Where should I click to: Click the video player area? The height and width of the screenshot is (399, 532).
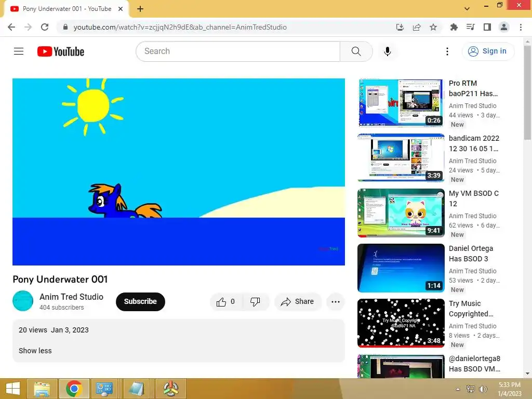[179, 171]
